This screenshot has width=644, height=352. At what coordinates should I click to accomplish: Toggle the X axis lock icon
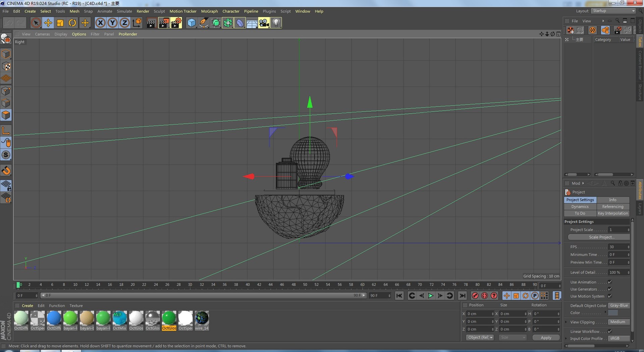tap(100, 23)
